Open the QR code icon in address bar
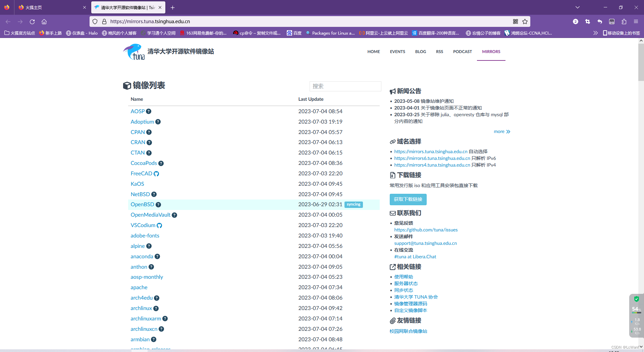Screen dimensions: 644x352 [x=516, y=21]
